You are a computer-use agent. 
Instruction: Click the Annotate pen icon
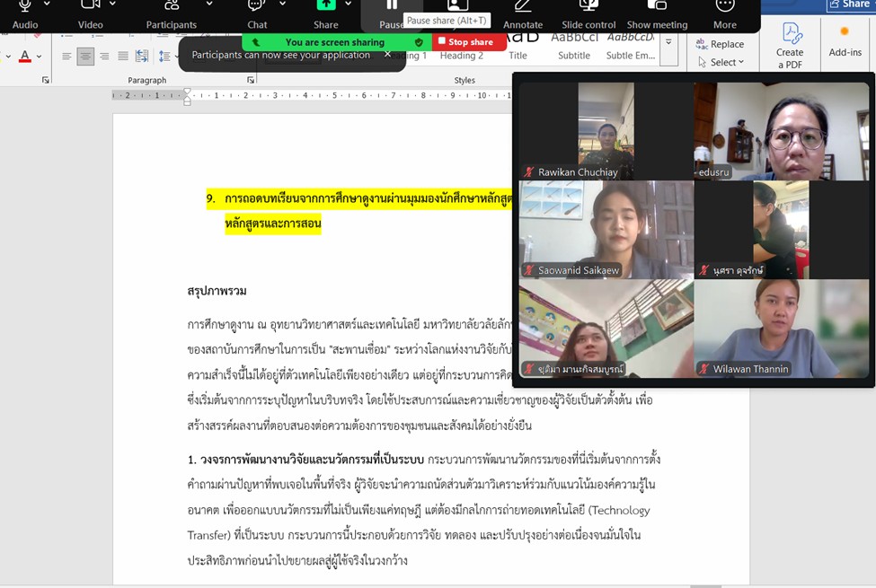pos(523,7)
